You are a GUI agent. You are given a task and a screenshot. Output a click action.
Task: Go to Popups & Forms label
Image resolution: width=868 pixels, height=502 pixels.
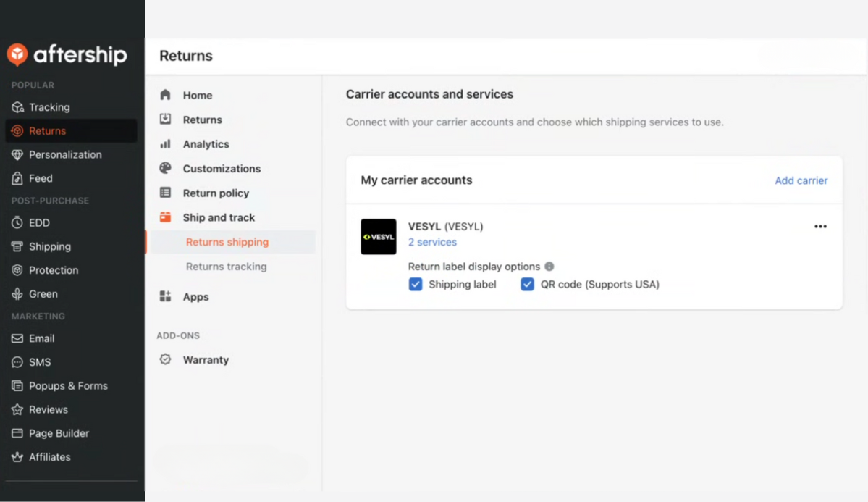pyautogui.click(x=69, y=385)
